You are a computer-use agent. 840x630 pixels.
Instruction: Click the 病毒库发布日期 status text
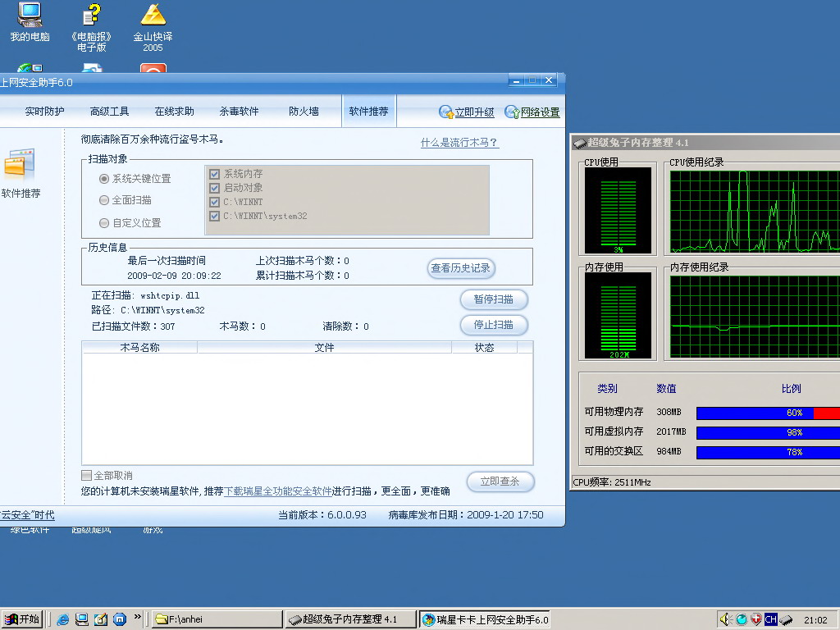point(466,515)
